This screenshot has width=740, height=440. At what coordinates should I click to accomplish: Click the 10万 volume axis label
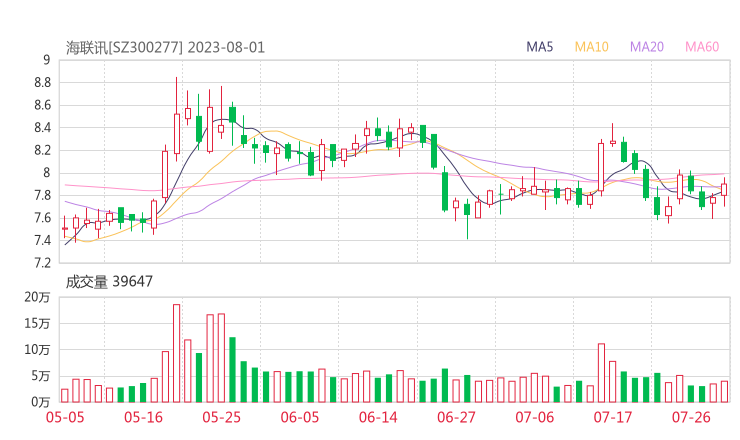tap(37, 350)
